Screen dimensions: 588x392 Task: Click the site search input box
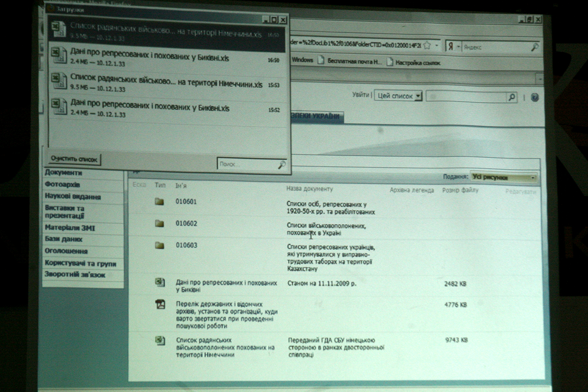point(466,97)
